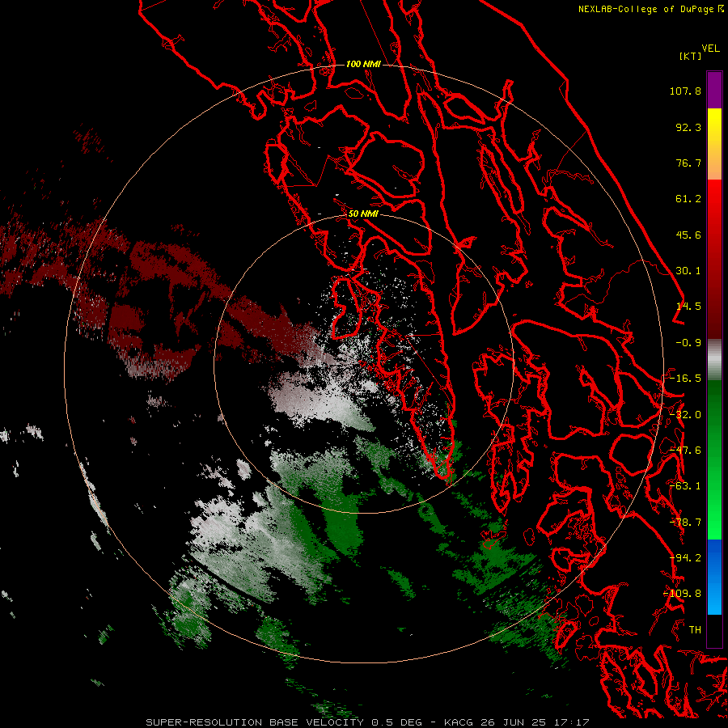
Task: Click the 45.6 legend value
Action: click(688, 235)
